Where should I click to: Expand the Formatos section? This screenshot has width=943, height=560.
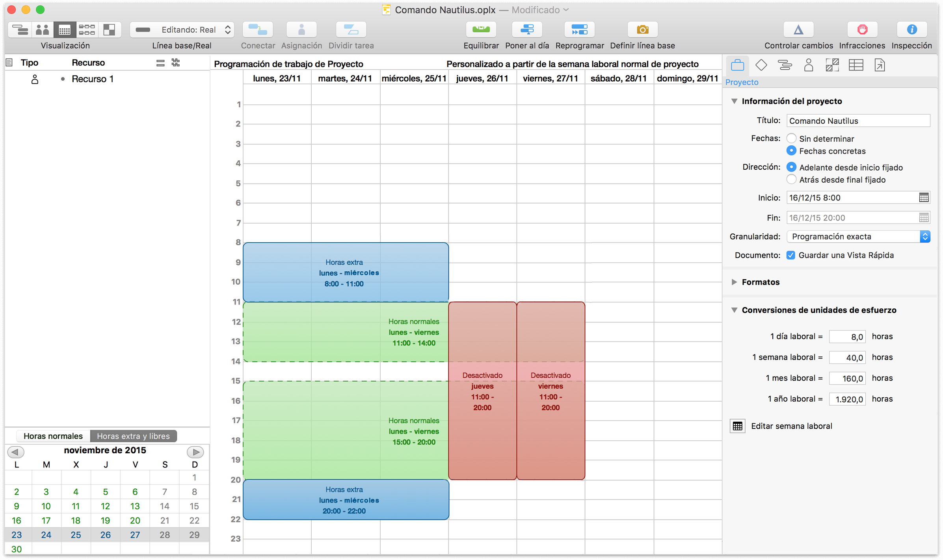(x=734, y=282)
